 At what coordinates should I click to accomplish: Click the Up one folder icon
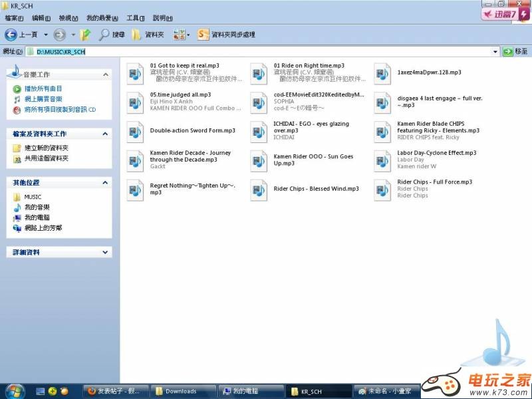point(85,35)
